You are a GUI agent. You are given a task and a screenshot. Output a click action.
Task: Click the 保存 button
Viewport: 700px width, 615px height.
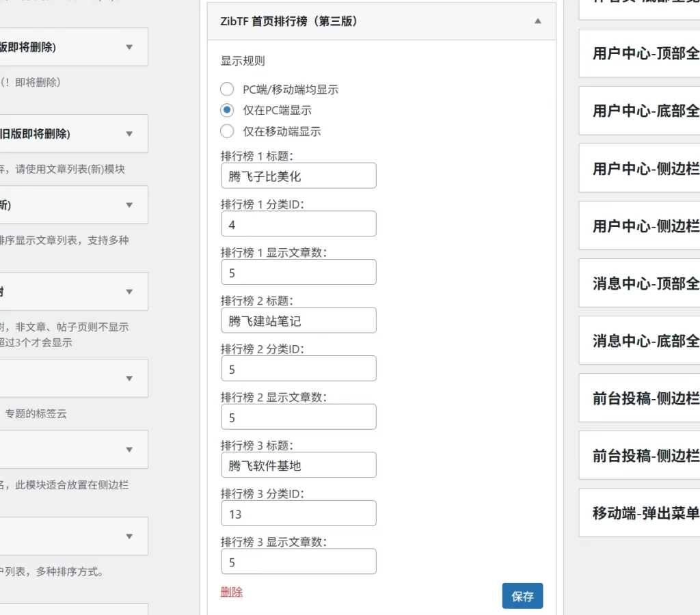click(x=522, y=595)
